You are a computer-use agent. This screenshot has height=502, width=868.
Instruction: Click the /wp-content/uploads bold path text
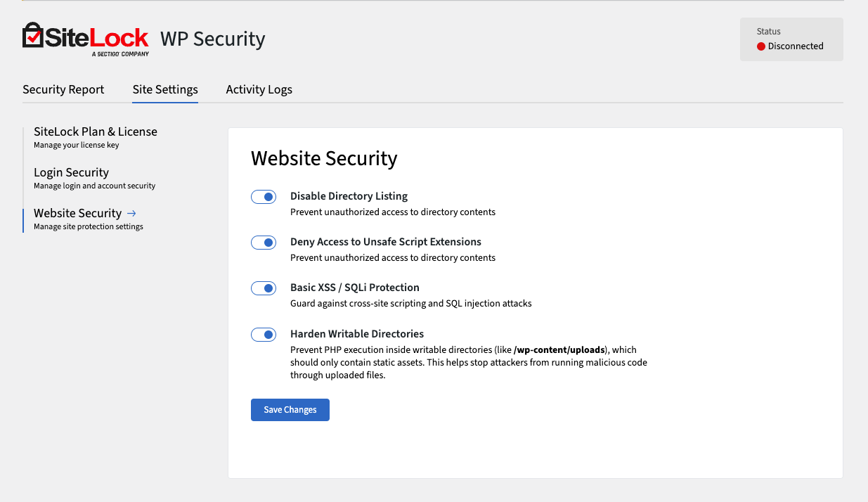tap(559, 349)
